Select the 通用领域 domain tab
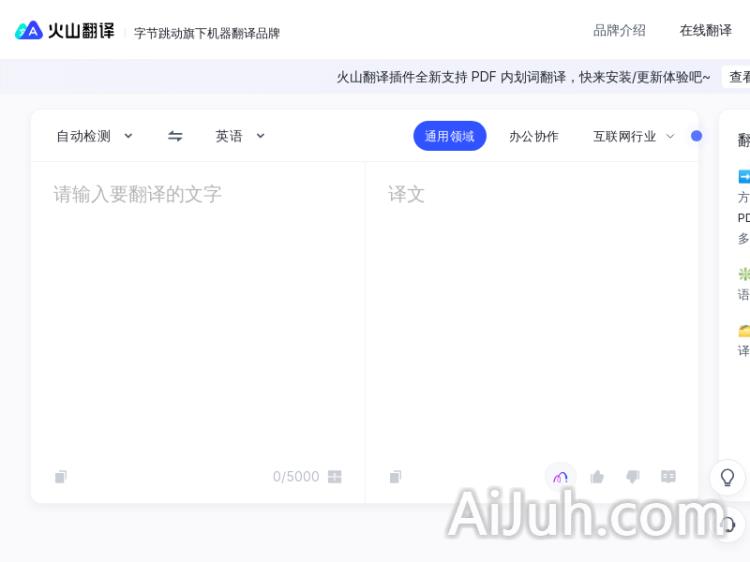Image resolution: width=750 pixels, height=562 pixels. (x=450, y=136)
